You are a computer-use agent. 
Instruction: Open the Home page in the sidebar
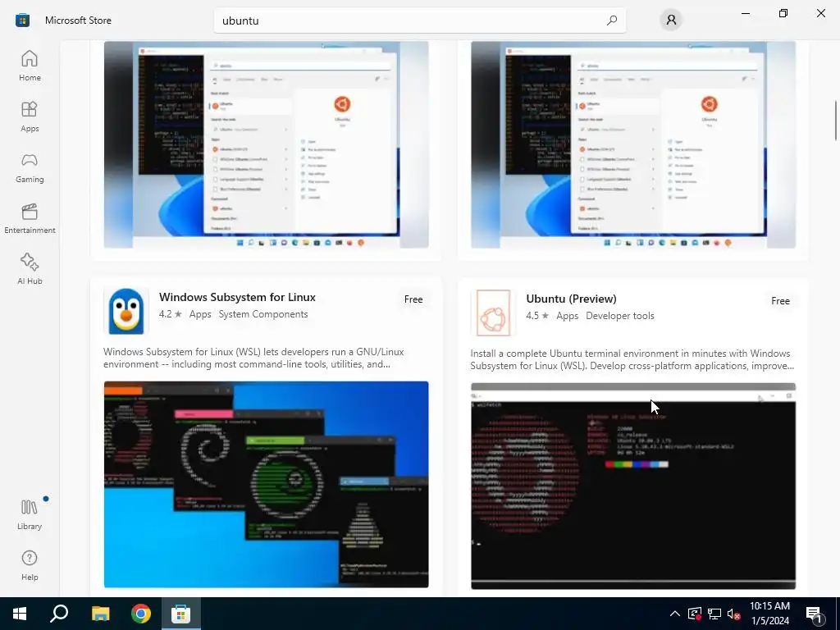(x=30, y=66)
